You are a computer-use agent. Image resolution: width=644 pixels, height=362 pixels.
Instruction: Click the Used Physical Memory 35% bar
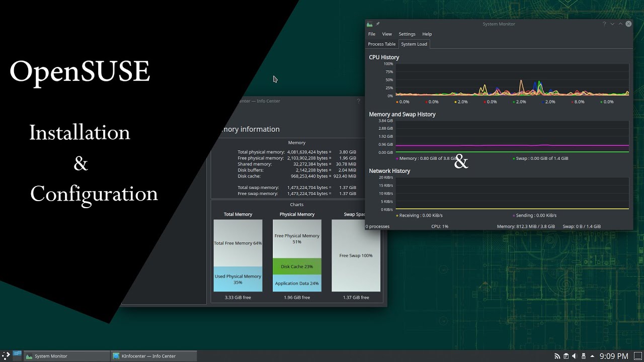[238, 279]
